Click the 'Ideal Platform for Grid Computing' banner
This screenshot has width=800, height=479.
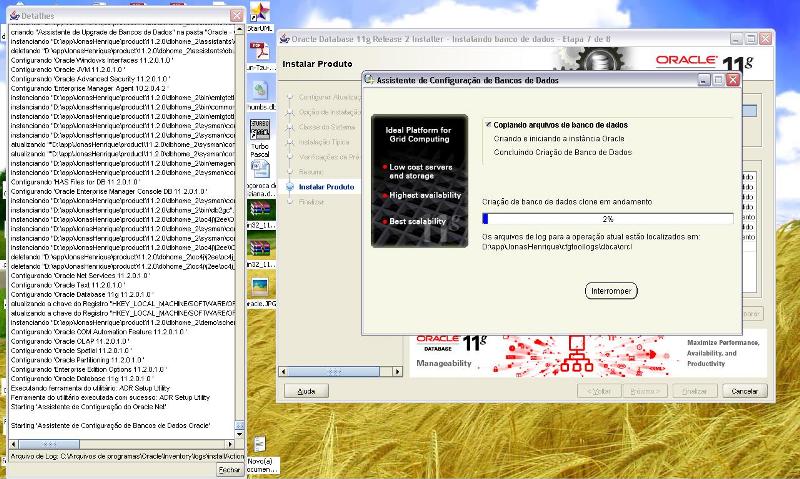coord(419,181)
